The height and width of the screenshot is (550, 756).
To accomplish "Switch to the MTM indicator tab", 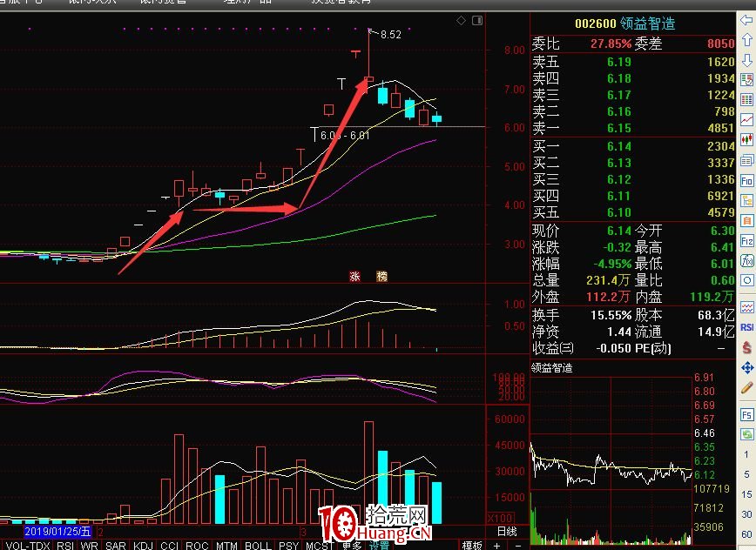I will pos(226,545).
